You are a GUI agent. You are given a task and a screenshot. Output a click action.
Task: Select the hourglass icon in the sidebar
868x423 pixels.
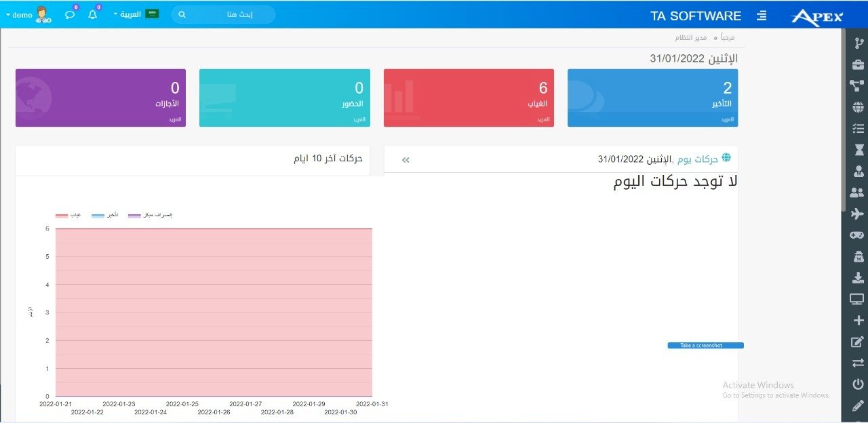(x=857, y=149)
